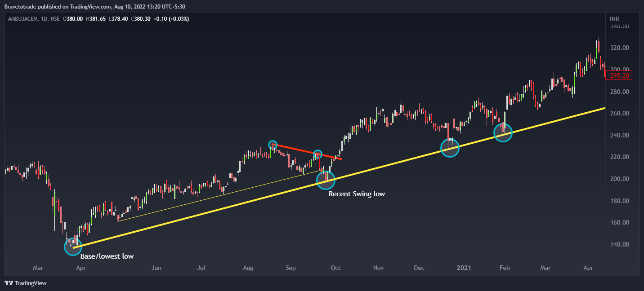Click the 240.00 price axis label
This screenshot has height=291, width=644.
[619, 135]
